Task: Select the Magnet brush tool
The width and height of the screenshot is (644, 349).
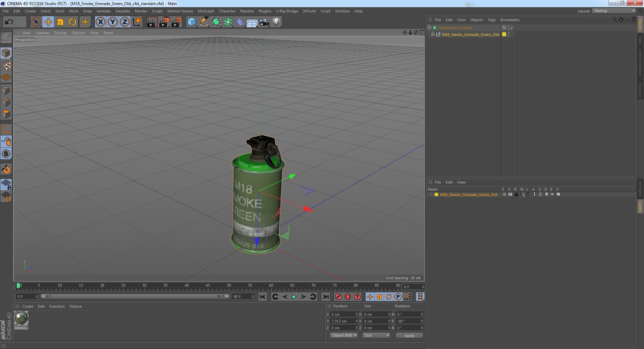Action: [x=6, y=169]
